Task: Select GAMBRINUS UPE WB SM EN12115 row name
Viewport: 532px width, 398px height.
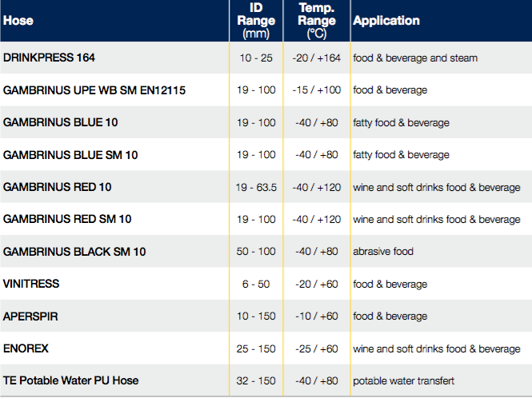Action: tap(94, 90)
